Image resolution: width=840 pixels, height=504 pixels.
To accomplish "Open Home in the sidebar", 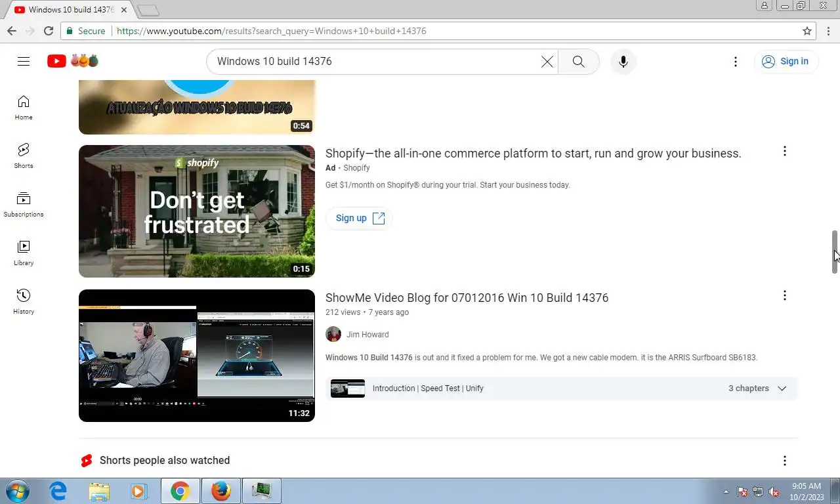I will pos(24,108).
